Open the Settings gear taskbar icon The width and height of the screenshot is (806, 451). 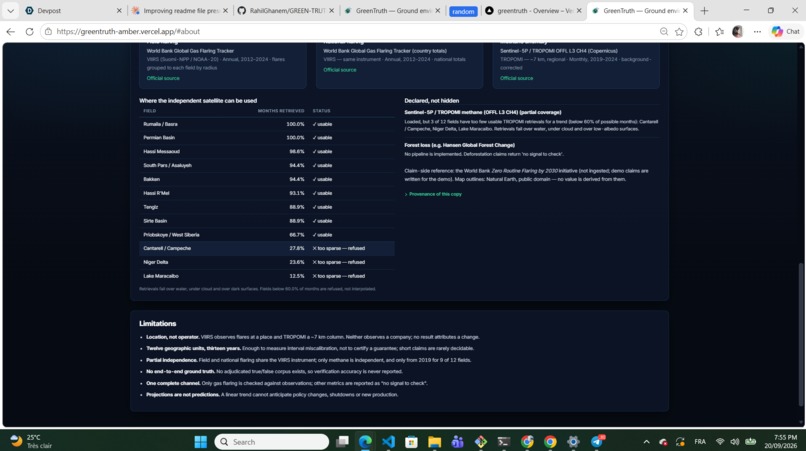[573, 442]
